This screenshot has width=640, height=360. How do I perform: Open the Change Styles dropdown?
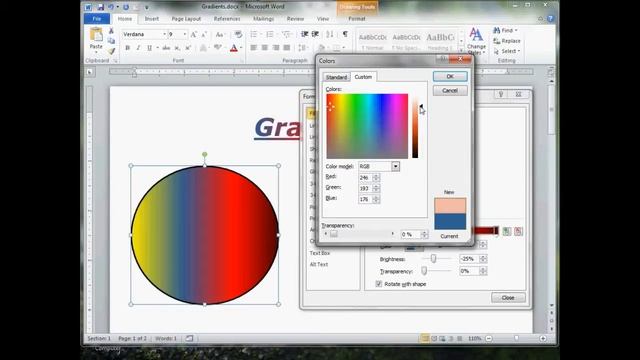pyautogui.click(x=476, y=41)
